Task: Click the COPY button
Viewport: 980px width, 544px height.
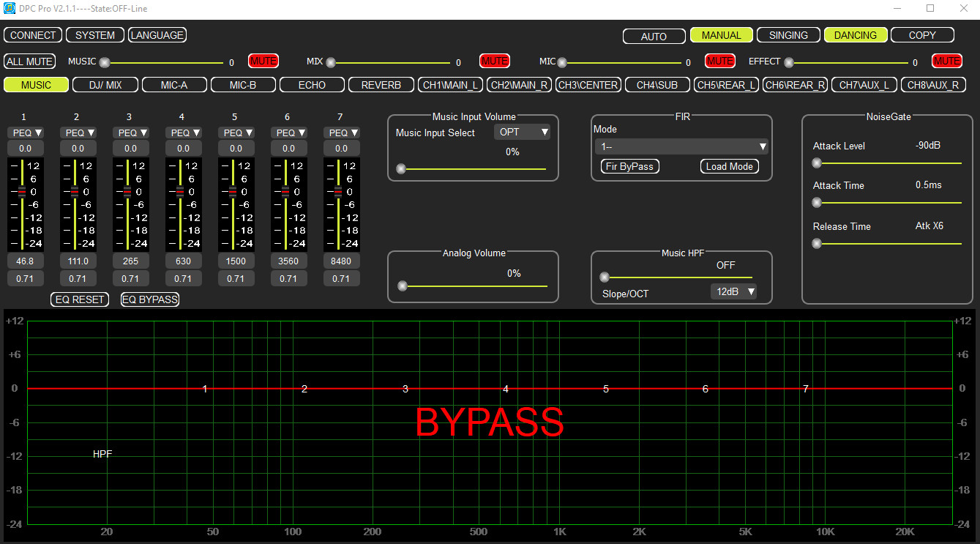Action: coord(922,35)
